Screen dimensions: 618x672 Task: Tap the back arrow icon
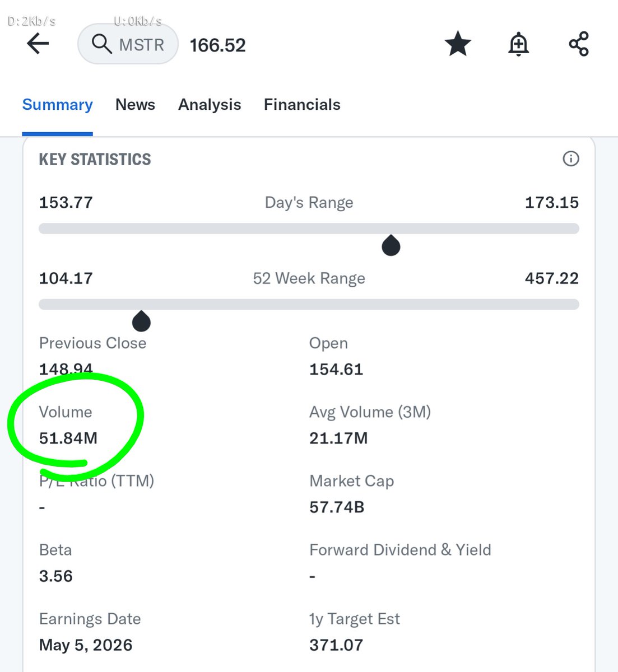[38, 44]
